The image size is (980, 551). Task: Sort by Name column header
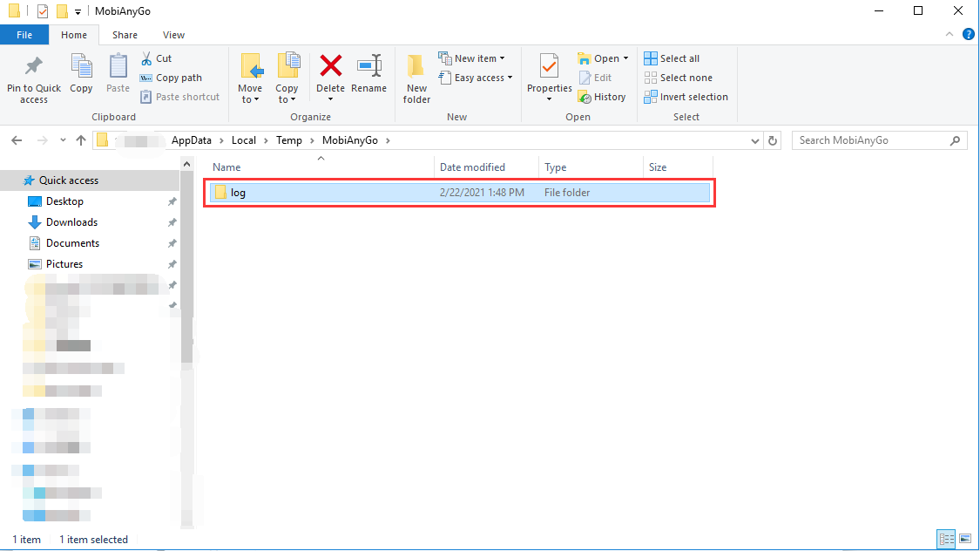tap(321, 167)
